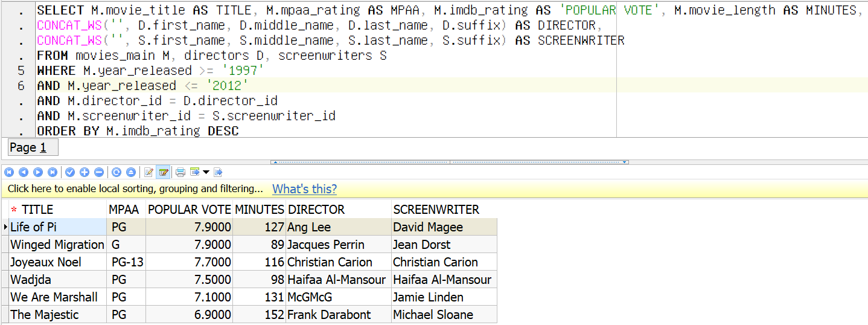
Task: Click the SCREENWRITER column header
Action: (x=444, y=210)
